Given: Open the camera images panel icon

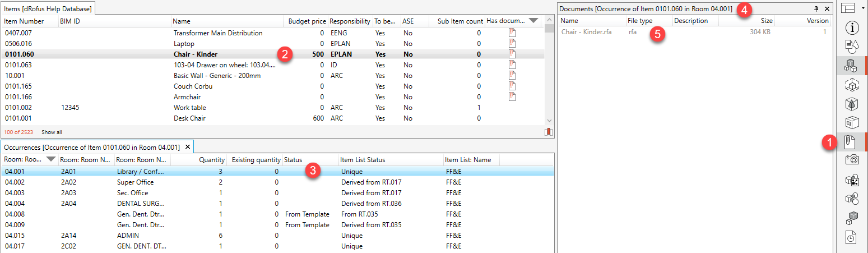Looking at the screenshot, I should (x=852, y=160).
